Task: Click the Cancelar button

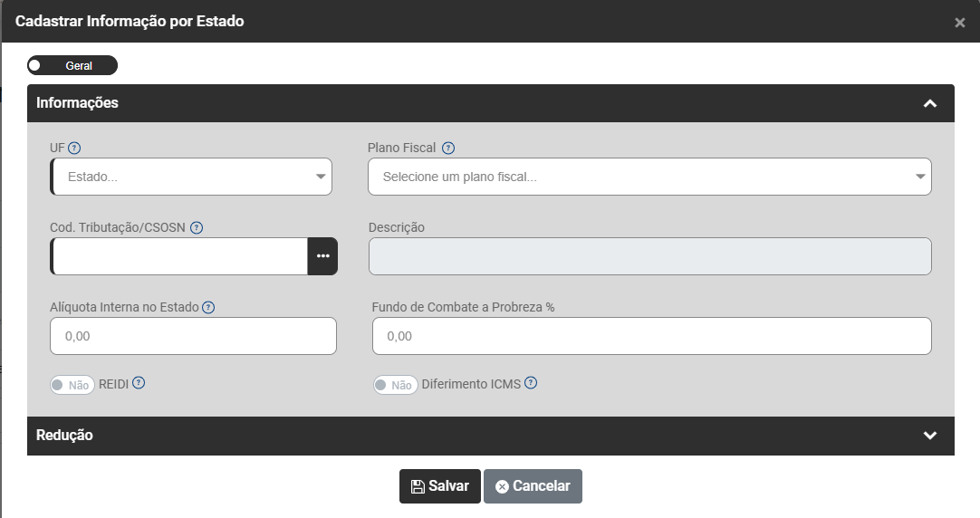Action: 533,486
